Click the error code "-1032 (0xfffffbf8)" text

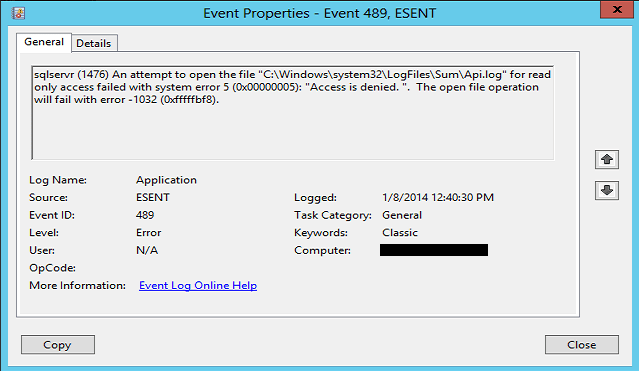174,100
